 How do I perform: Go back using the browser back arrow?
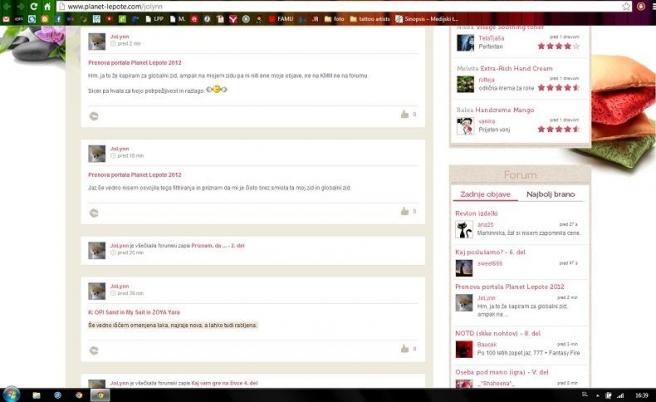(x=7, y=6)
